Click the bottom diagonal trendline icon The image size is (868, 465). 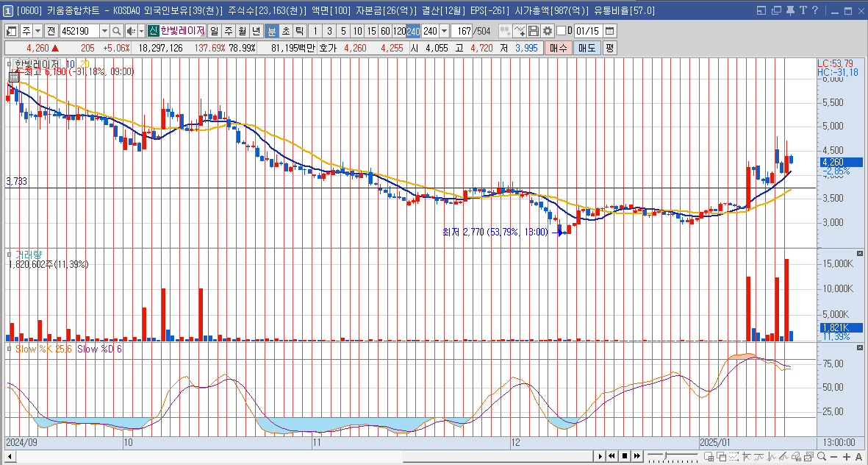[x=783, y=456]
